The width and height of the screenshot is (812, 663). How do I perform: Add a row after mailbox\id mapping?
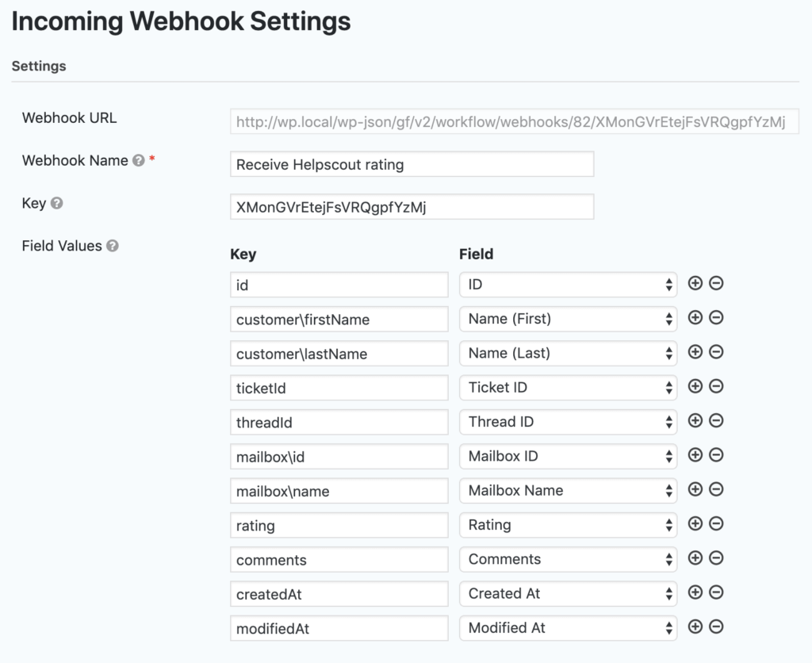click(695, 454)
